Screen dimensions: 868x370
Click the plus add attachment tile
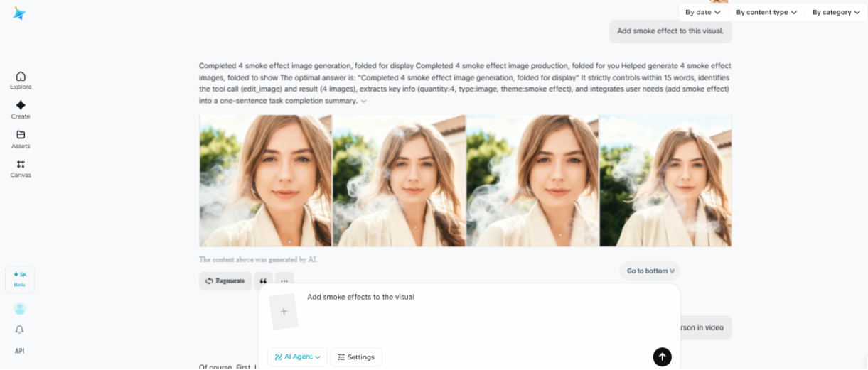[284, 311]
